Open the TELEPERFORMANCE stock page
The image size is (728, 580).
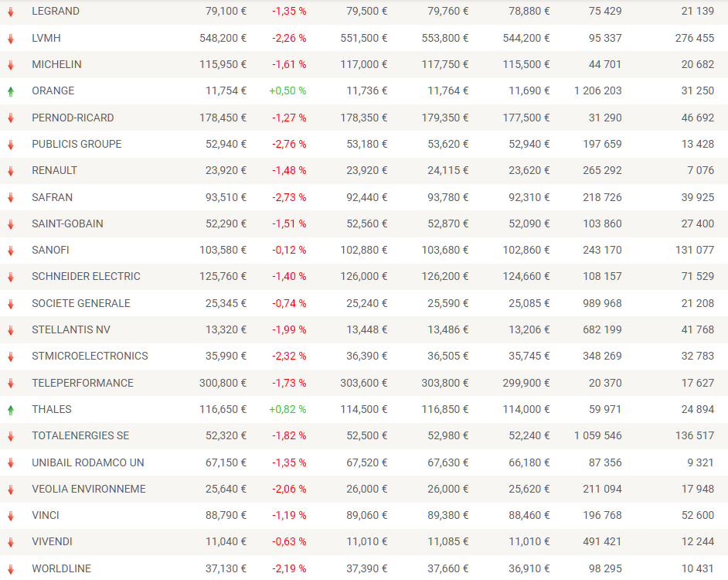pos(83,383)
